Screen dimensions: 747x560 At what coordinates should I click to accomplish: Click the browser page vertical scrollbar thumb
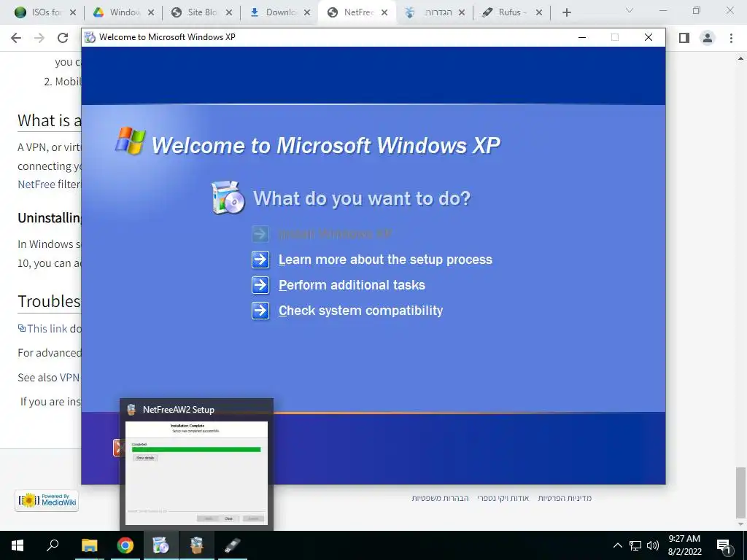740,491
